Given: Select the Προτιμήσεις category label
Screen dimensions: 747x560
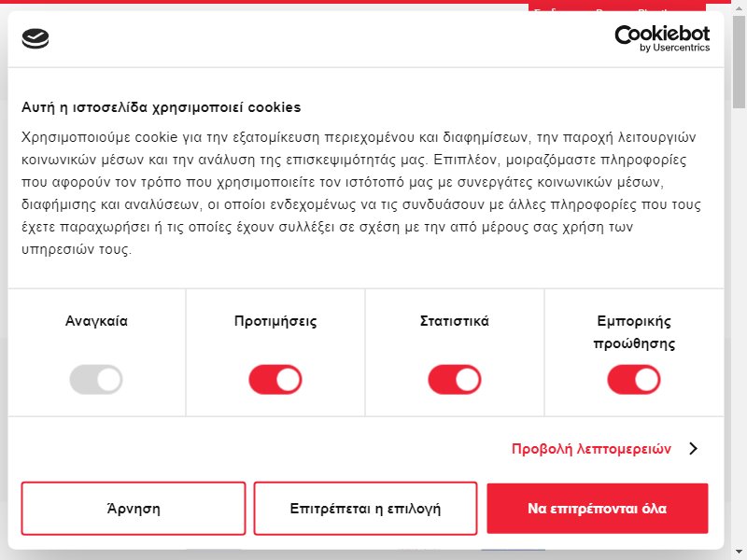Looking at the screenshot, I should pos(275,321).
